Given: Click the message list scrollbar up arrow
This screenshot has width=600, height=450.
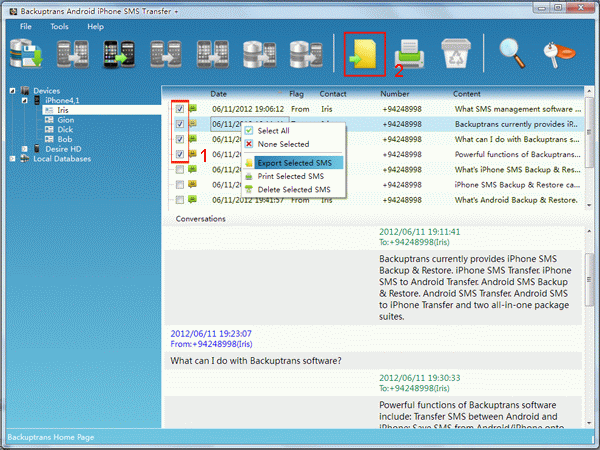Looking at the screenshot, I should click(589, 91).
